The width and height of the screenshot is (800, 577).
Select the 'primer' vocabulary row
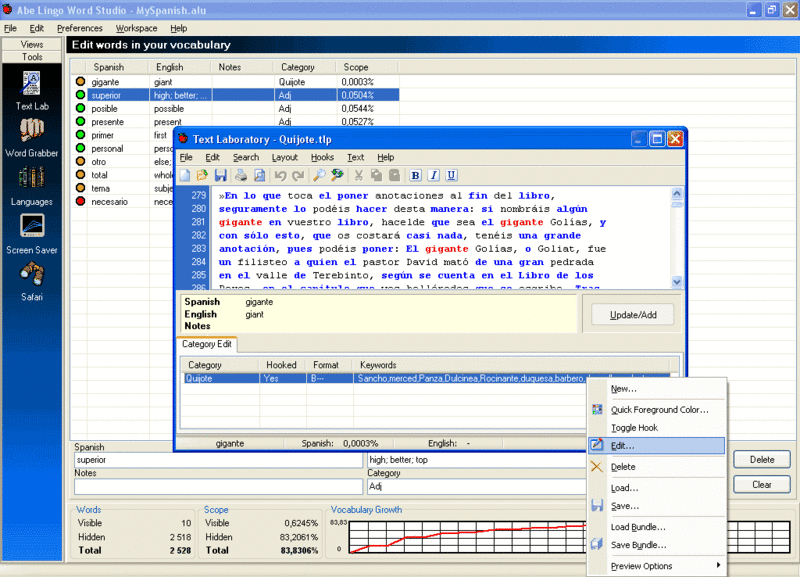click(x=124, y=135)
